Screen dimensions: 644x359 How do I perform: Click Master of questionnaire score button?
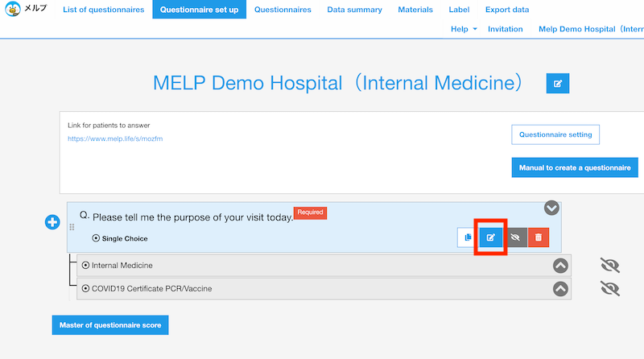(x=110, y=325)
